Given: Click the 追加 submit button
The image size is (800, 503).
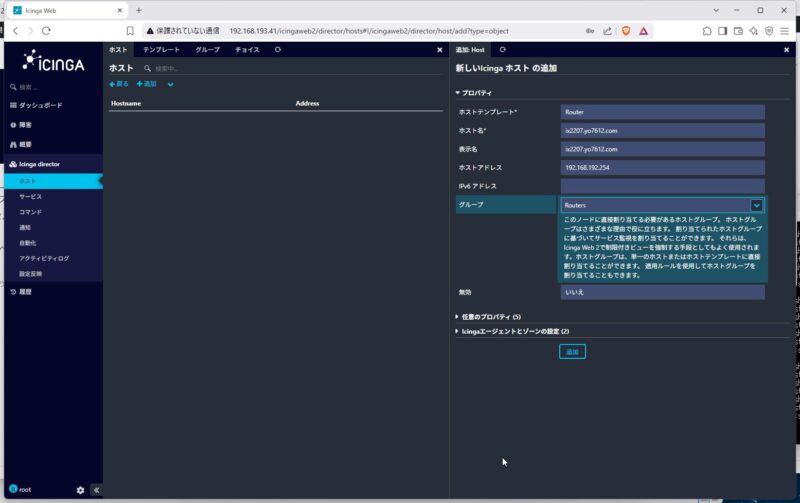Looking at the screenshot, I should click(x=572, y=351).
